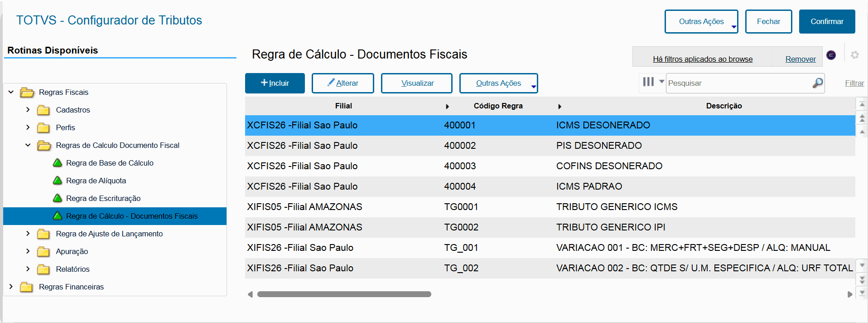Select Regra de Alíquota in the tree

pyautogui.click(x=96, y=181)
